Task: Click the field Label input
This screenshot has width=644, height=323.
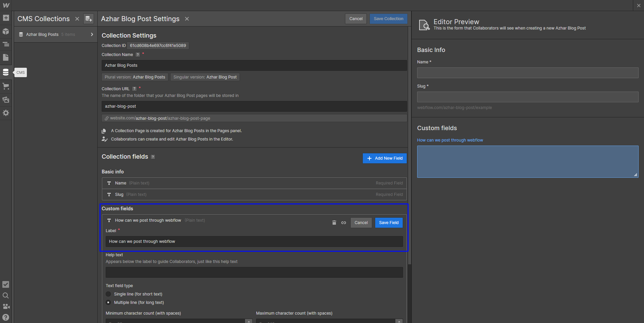Action: click(x=254, y=241)
